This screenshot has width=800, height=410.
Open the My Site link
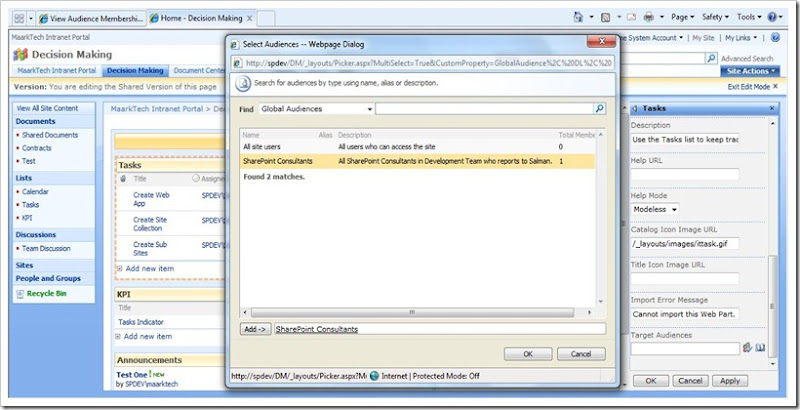pyautogui.click(x=704, y=38)
